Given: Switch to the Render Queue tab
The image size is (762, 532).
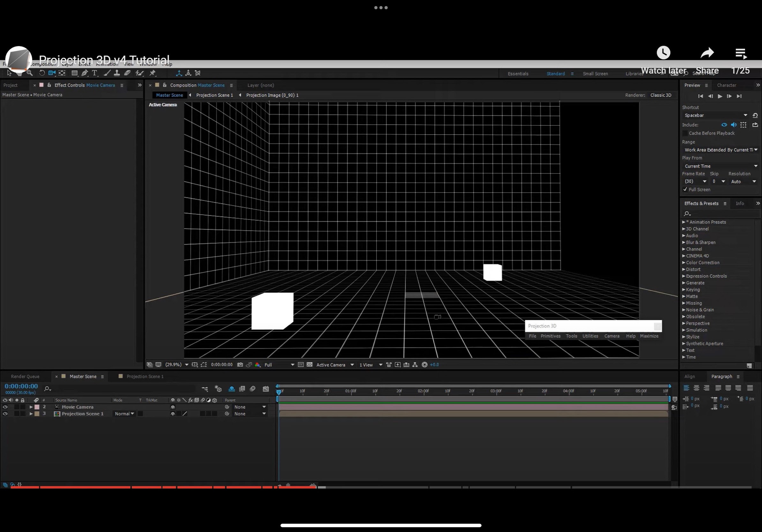Looking at the screenshot, I should point(25,376).
